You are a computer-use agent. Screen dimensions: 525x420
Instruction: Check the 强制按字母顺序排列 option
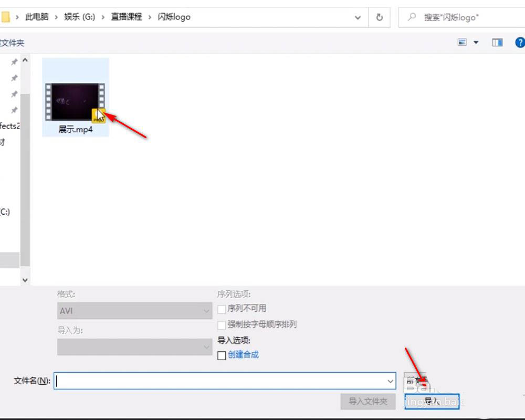click(222, 325)
